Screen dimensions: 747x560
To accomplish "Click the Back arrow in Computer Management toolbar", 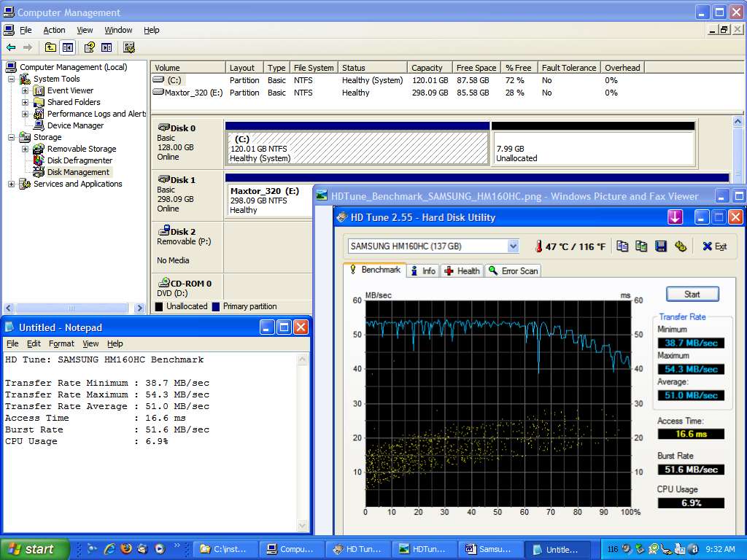I will [11, 47].
